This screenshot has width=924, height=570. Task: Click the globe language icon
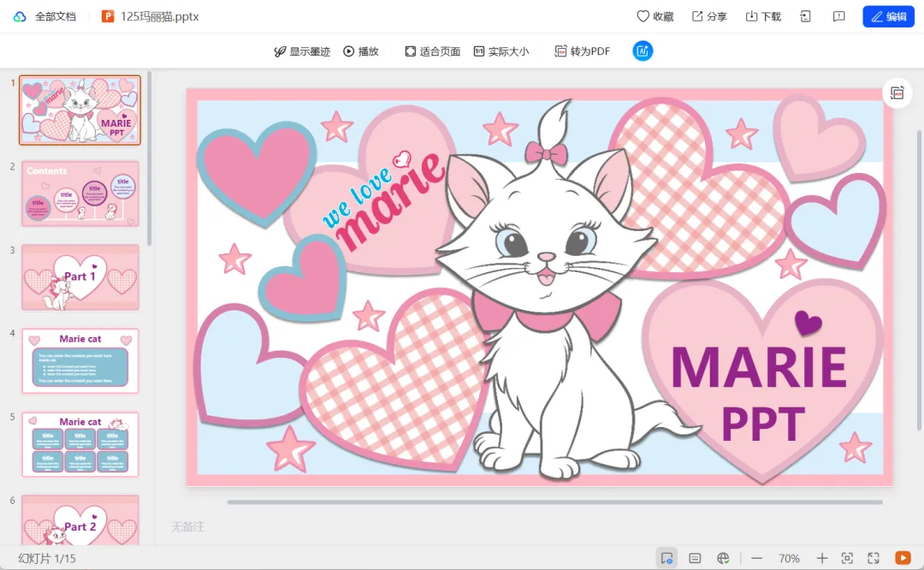click(x=723, y=558)
